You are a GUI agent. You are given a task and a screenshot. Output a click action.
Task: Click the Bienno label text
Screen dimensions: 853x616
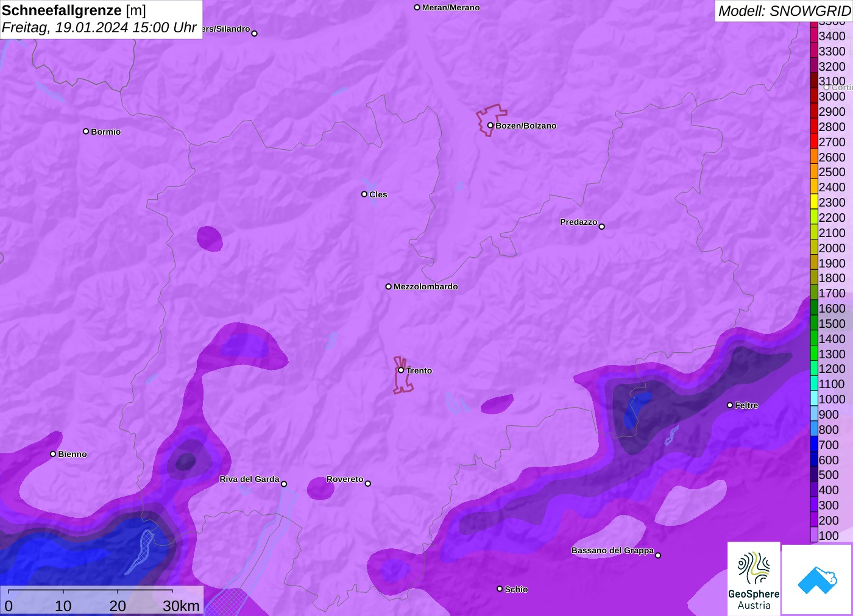click(x=73, y=454)
